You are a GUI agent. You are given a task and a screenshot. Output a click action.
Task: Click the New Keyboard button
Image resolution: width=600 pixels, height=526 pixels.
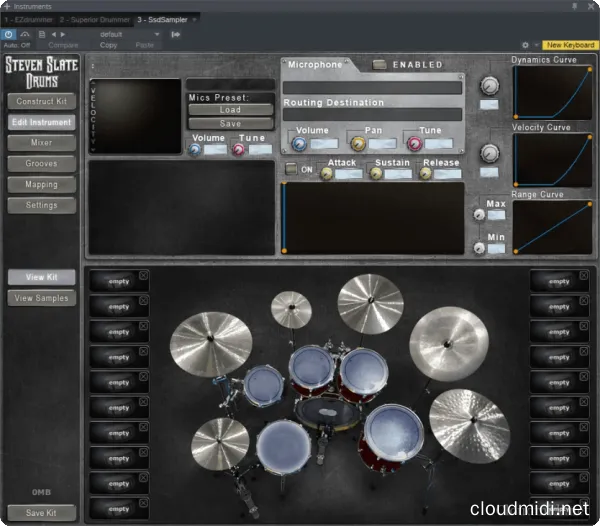coord(571,45)
